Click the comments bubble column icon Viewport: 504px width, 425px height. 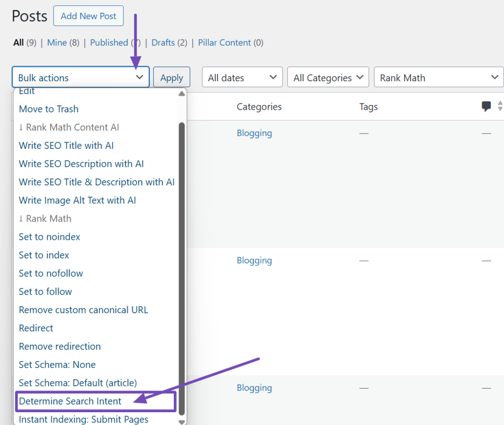(486, 106)
